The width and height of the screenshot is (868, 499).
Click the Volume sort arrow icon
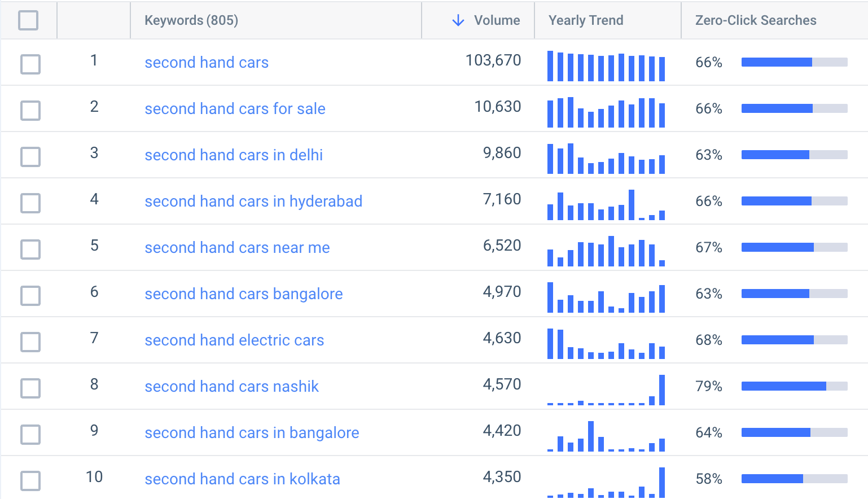coord(457,20)
